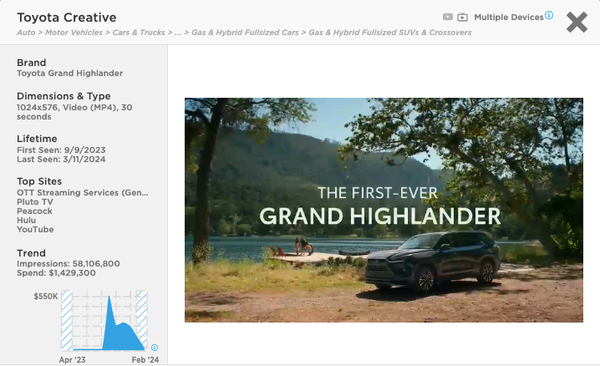
Task: Play the Grand Highlander video creative
Action: pyautogui.click(x=384, y=210)
